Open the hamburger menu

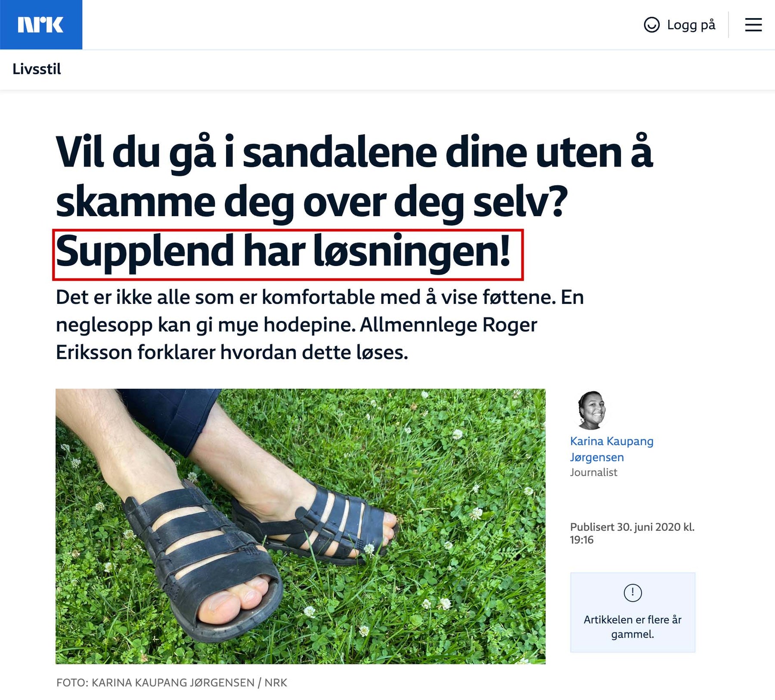[753, 25]
